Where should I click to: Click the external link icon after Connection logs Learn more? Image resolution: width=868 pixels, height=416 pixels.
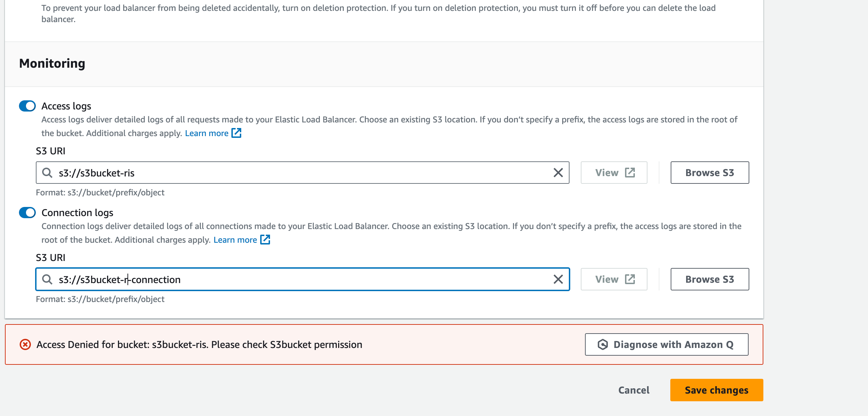265,240
